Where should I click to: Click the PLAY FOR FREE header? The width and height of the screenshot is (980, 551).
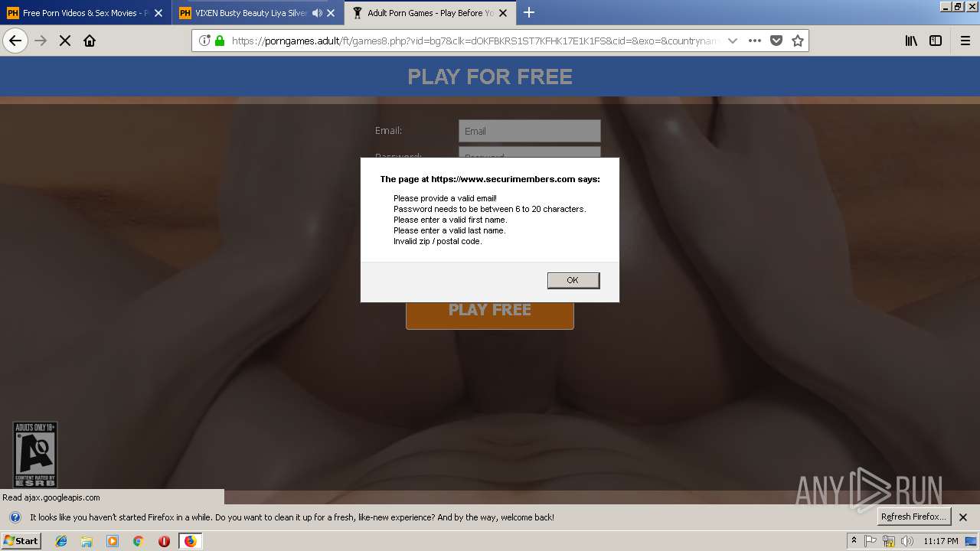pos(490,77)
